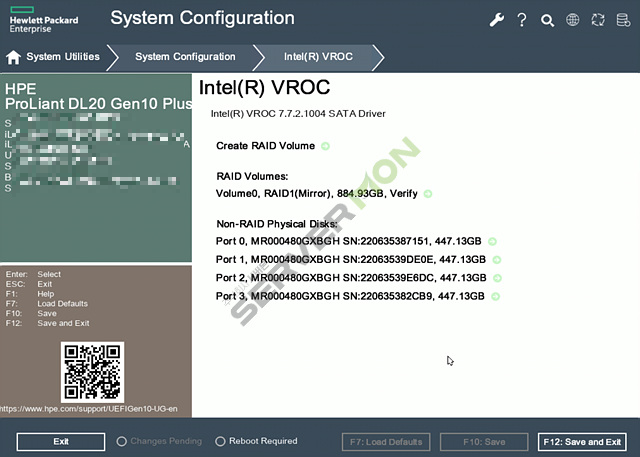Click the magnifying glass search icon

coord(547,20)
